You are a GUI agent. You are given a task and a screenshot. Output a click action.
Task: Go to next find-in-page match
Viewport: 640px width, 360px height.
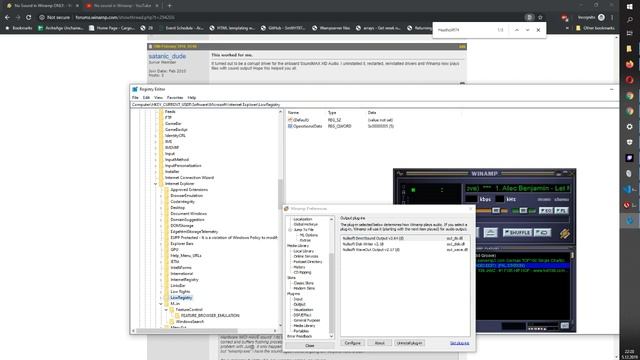click(527, 30)
